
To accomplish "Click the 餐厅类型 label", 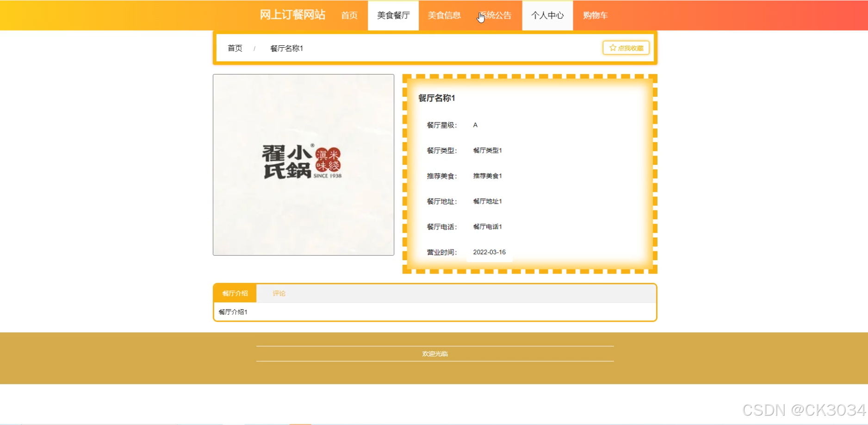I will click(x=441, y=150).
